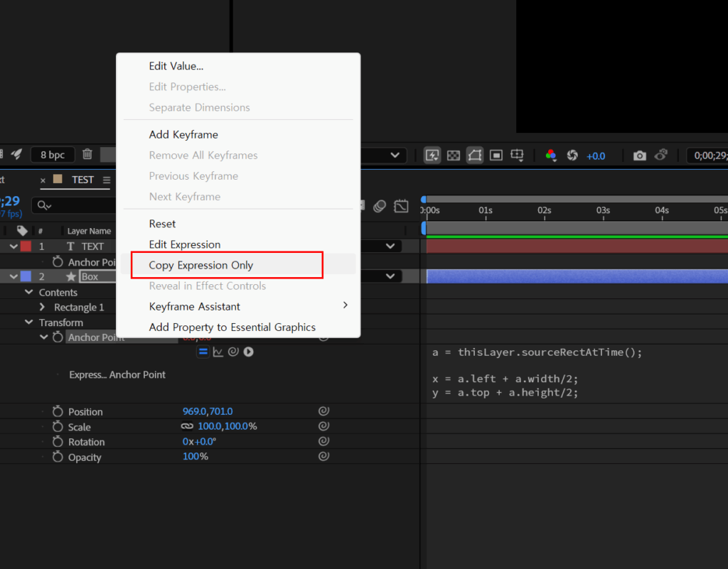Click the Region of Interest icon

496,156
